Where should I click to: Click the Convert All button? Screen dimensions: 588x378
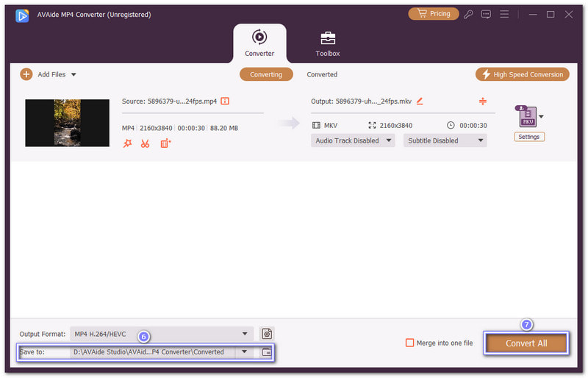pos(526,343)
